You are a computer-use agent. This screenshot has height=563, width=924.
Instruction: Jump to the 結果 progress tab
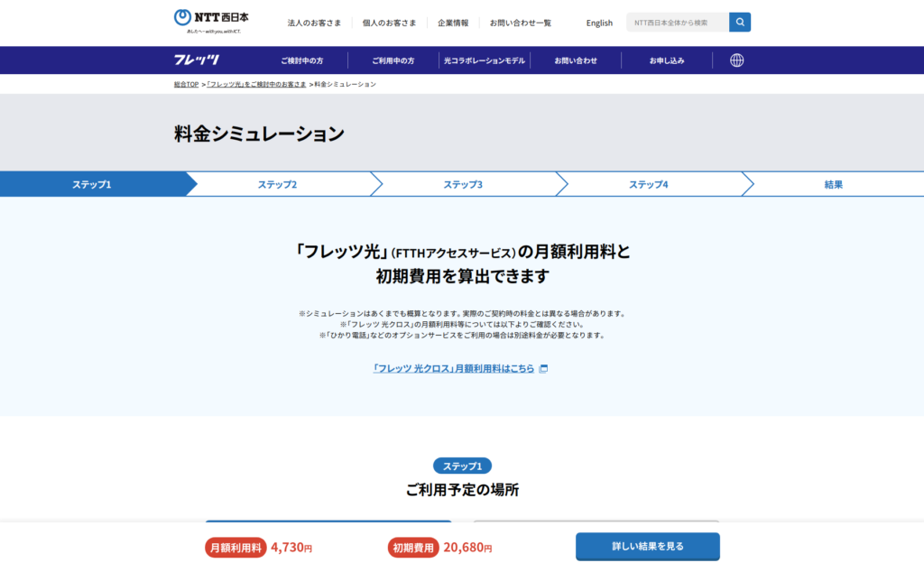point(833,184)
